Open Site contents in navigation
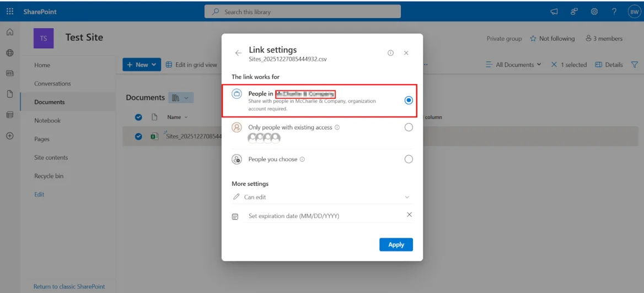Screen dimensions: 644x293 (x=51, y=157)
